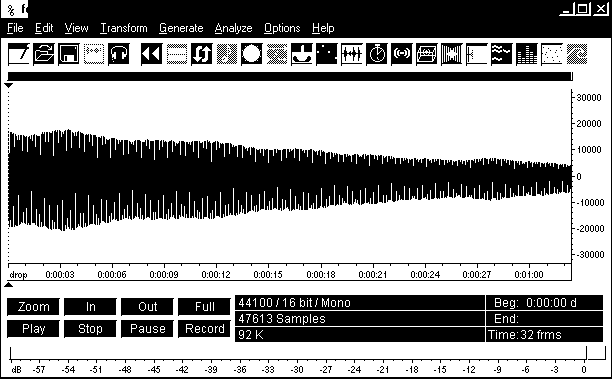
Task: Maximize the audio editor window
Action: [x=584, y=9]
